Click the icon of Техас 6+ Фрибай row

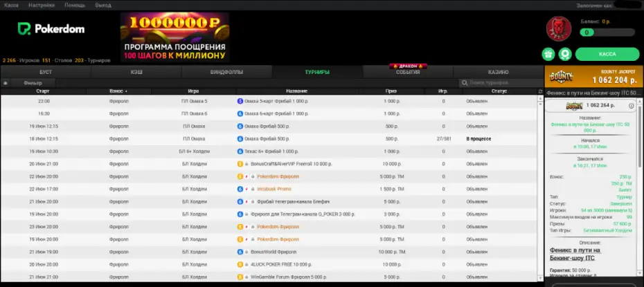point(240,151)
